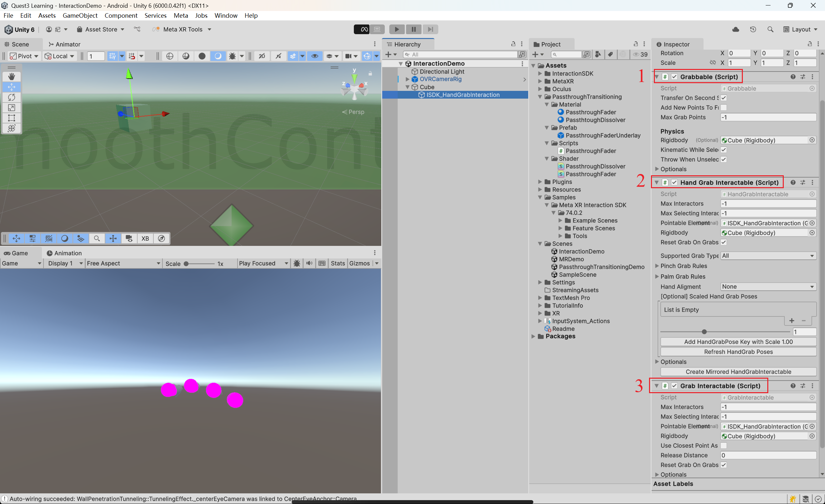Toggle Transfer On Second Selection checkbox

(x=723, y=98)
